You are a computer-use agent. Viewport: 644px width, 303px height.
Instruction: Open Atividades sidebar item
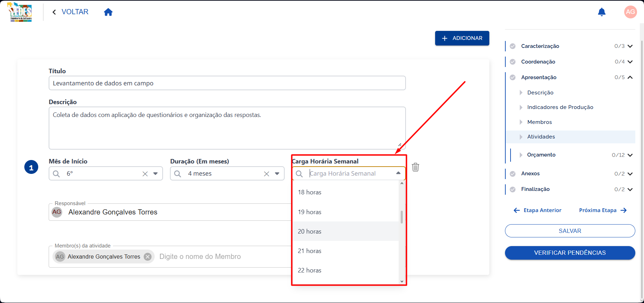pyautogui.click(x=570, y=137)
